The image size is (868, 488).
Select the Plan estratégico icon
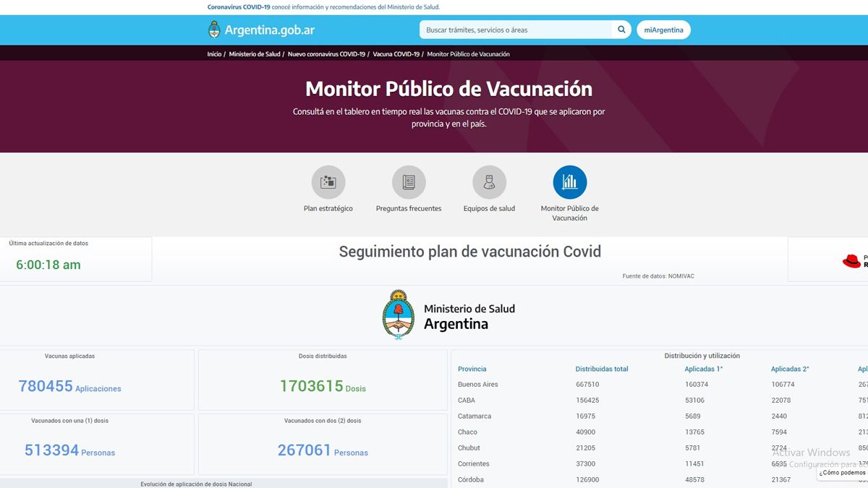[328, 181]
